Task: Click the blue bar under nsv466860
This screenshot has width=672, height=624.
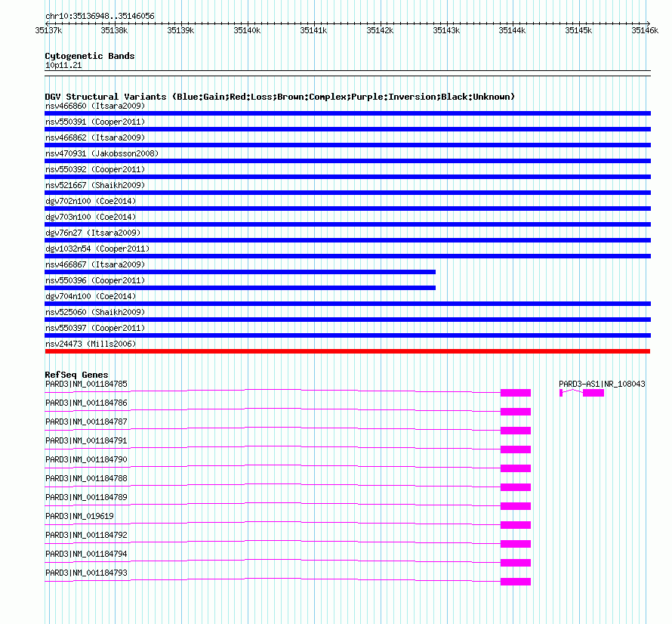Action: [x=347, y=113]
